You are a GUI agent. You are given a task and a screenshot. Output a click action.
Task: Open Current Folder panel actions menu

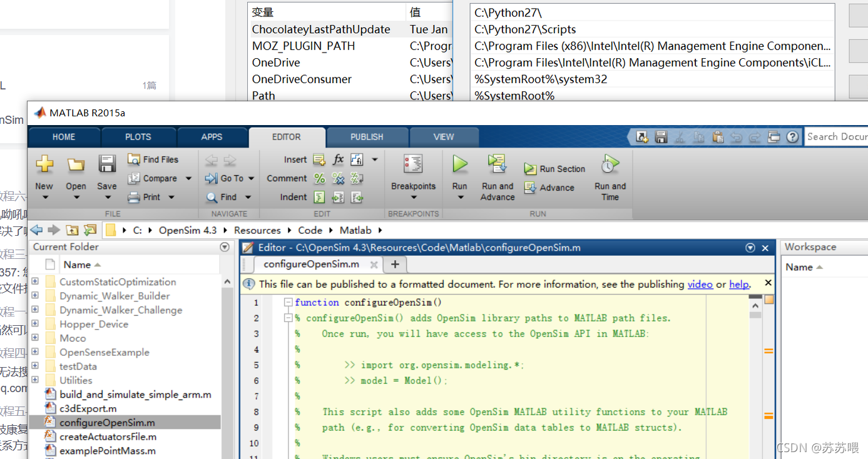[225, 247]
